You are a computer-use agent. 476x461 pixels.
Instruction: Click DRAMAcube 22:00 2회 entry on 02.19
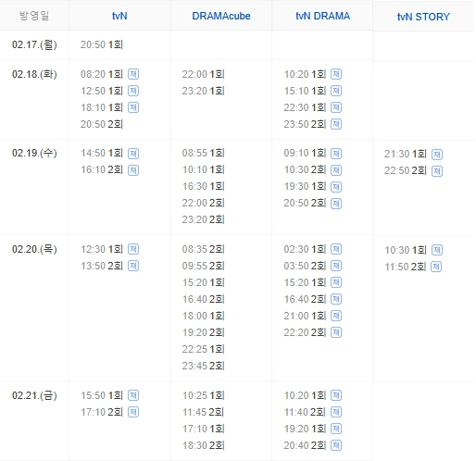(203, 203)
